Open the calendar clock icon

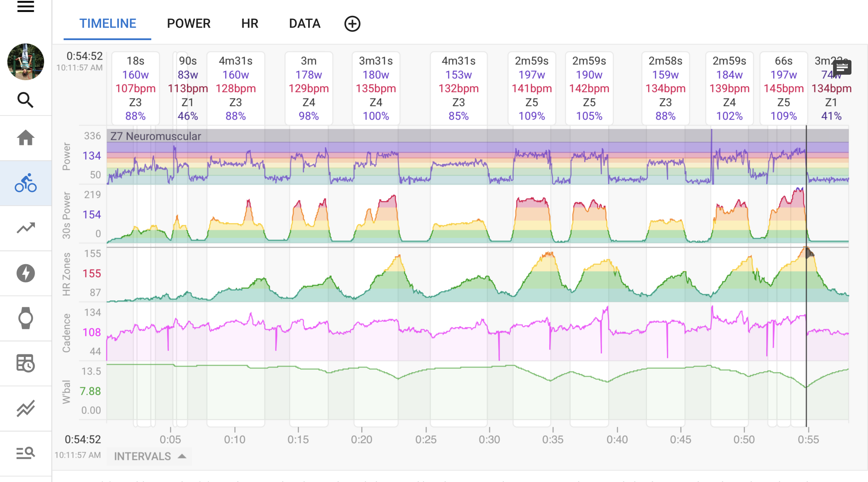click(x=25, y=364)
